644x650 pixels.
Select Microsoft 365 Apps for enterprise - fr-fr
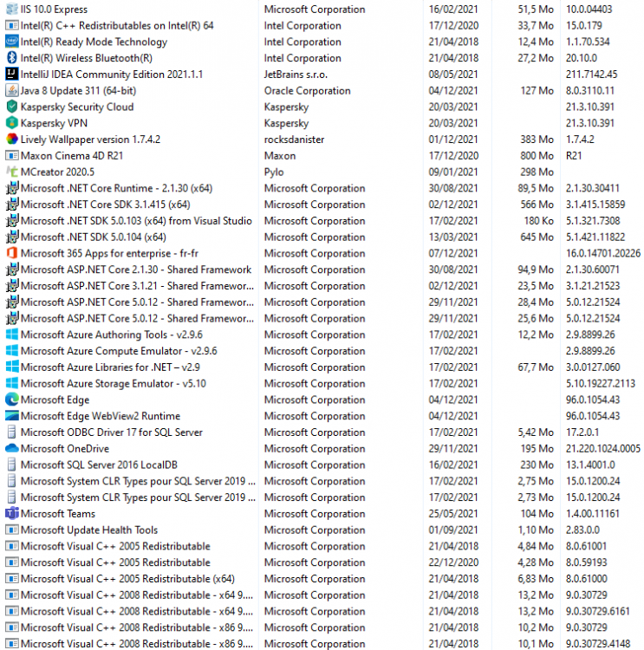[109, 253]
